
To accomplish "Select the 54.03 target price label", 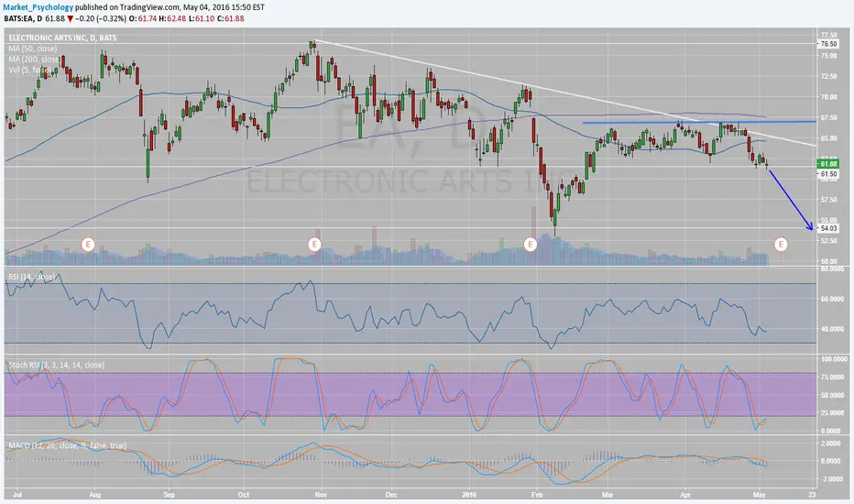I will [827, 228].
